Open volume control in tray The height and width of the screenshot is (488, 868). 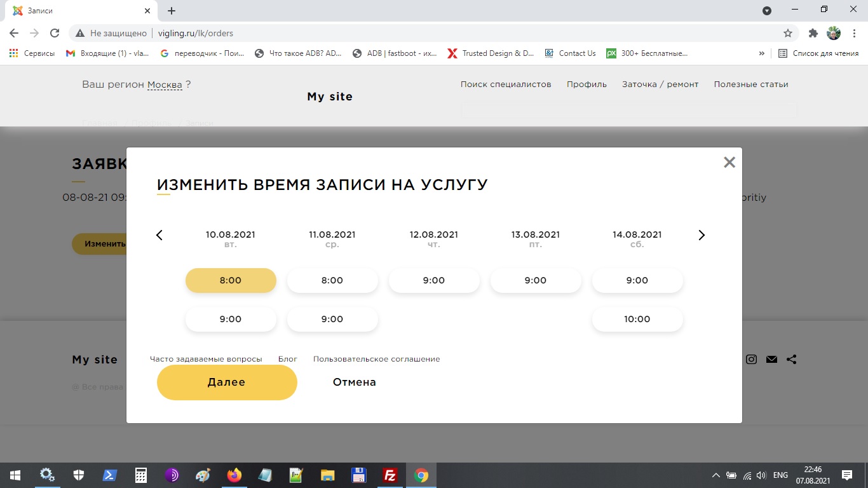(x=761, y=475)
